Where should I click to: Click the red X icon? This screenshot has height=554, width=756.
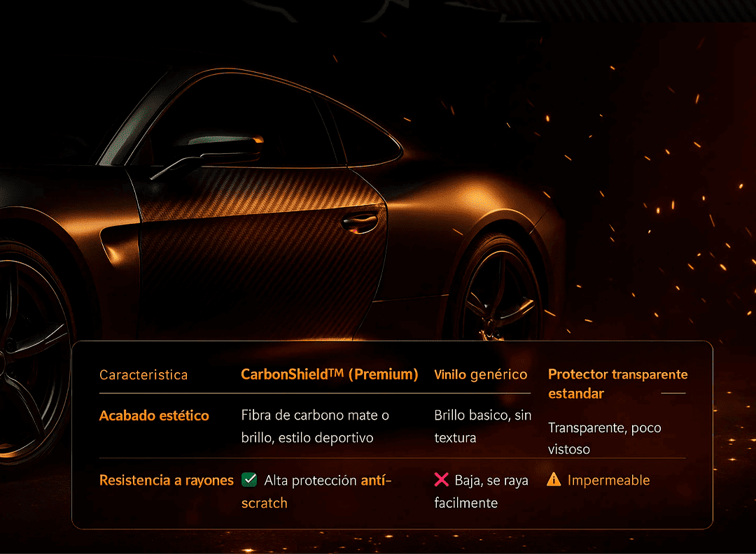(x=442, y=480)
